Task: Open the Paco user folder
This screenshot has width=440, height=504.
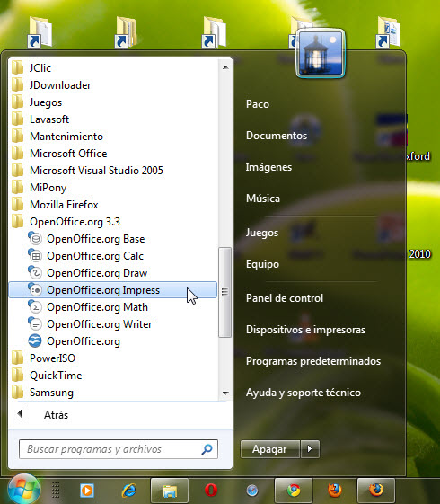Action: pyautogui.click(x=258, y=104)
